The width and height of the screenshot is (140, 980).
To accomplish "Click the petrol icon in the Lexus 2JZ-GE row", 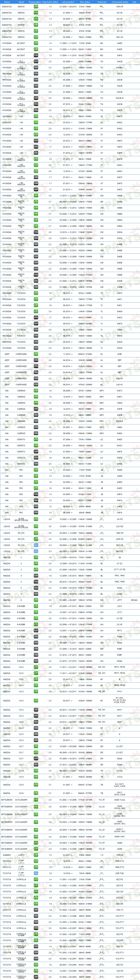I will point(36,527).
